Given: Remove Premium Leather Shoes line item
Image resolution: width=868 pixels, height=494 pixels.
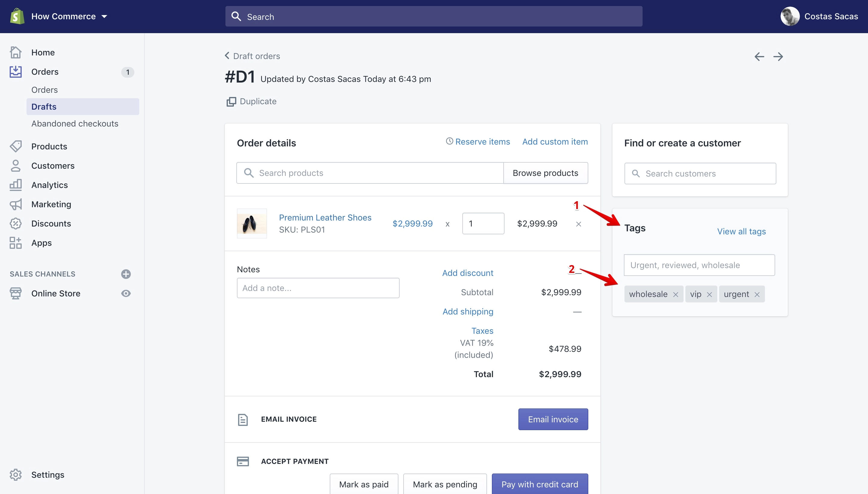Looking at the screenshot, I should (579, 224).
